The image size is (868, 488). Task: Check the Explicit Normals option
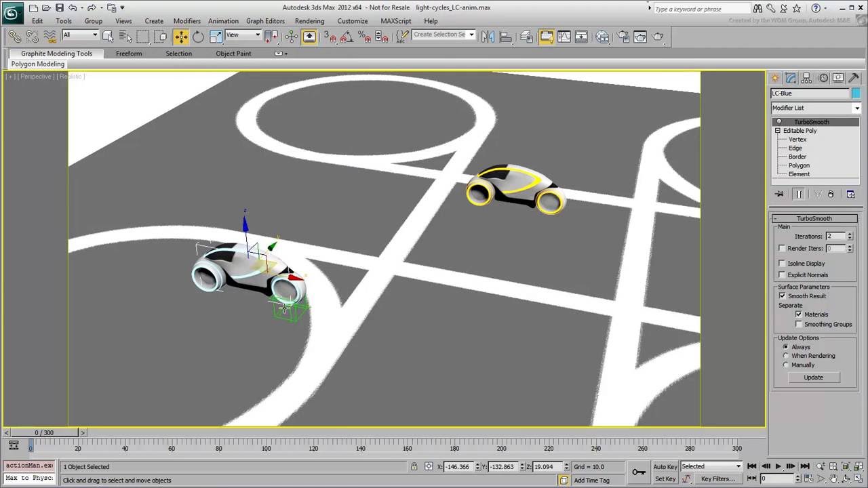782,275
